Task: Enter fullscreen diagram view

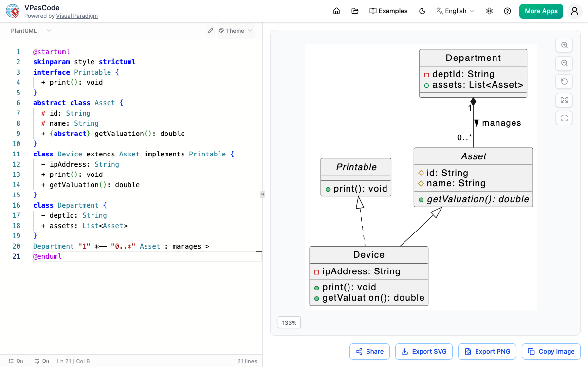Action: coord(564,118)
